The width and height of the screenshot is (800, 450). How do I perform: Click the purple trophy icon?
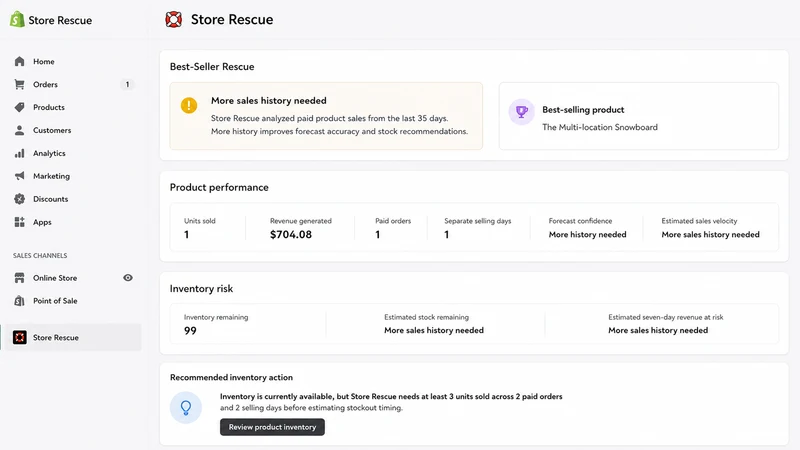tap(521, 111)
